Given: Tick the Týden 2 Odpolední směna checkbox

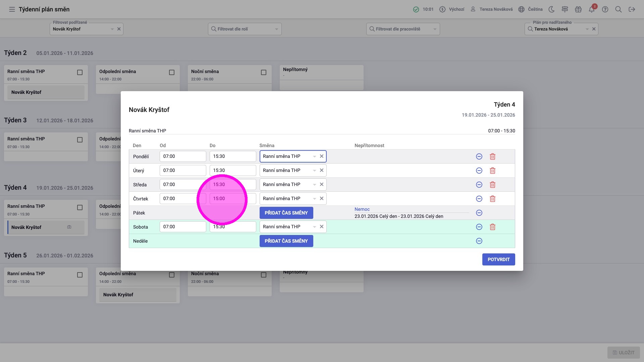Looking at the screenshot, I should point(172,72).
